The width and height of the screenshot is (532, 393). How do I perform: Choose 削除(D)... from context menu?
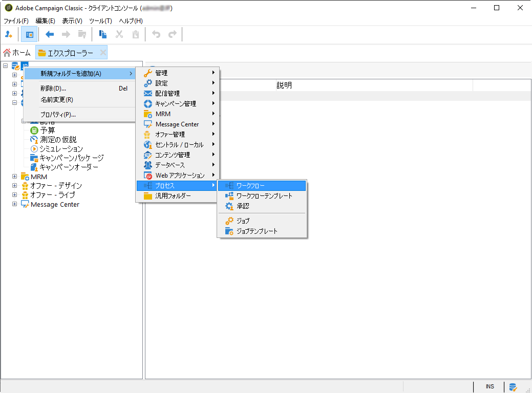(80, 89)
